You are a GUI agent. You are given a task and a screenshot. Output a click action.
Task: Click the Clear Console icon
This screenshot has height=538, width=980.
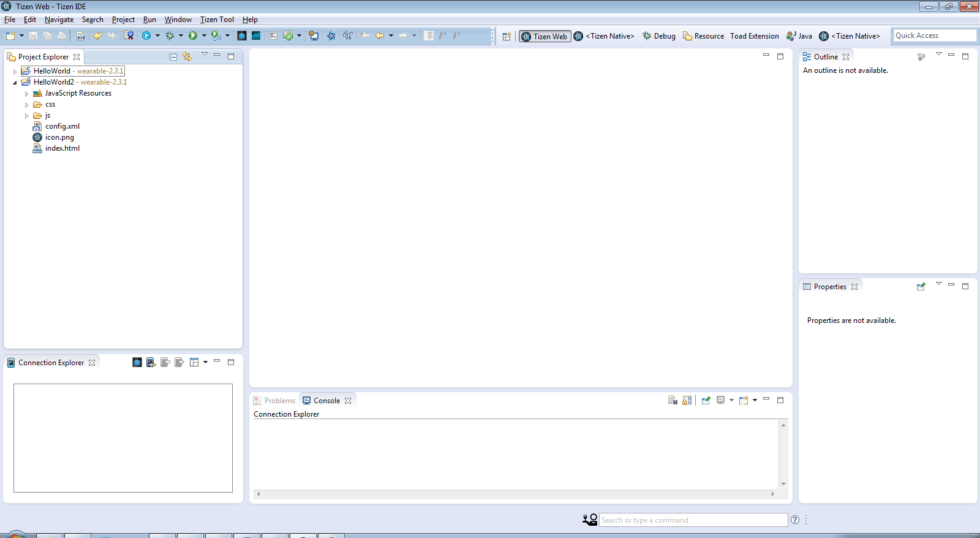(x=673, y=400)
